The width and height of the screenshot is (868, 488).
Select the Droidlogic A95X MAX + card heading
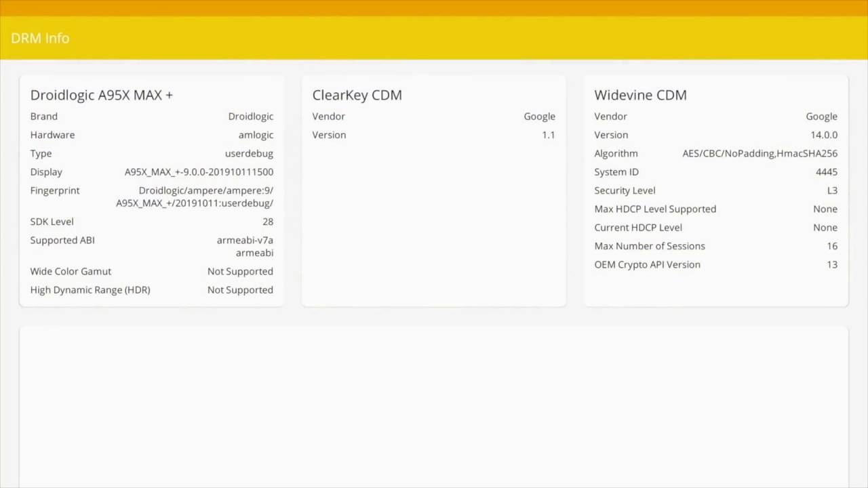(102, 95)
